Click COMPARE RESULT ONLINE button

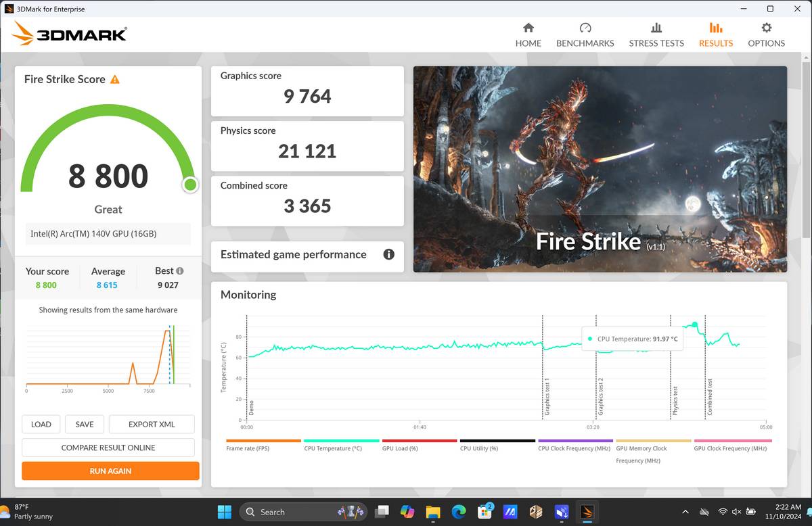coord(108,448)
